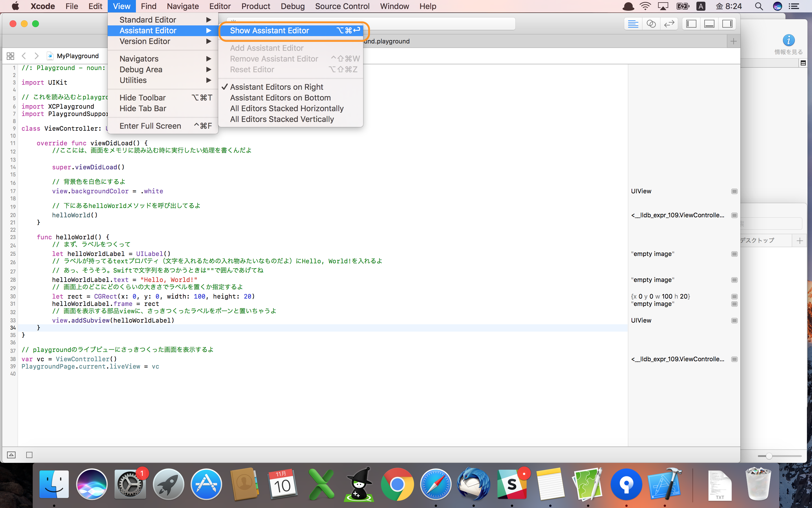Show quick look result for line 17 UIView
Screen dimensions: 812x508
(734, 191)
